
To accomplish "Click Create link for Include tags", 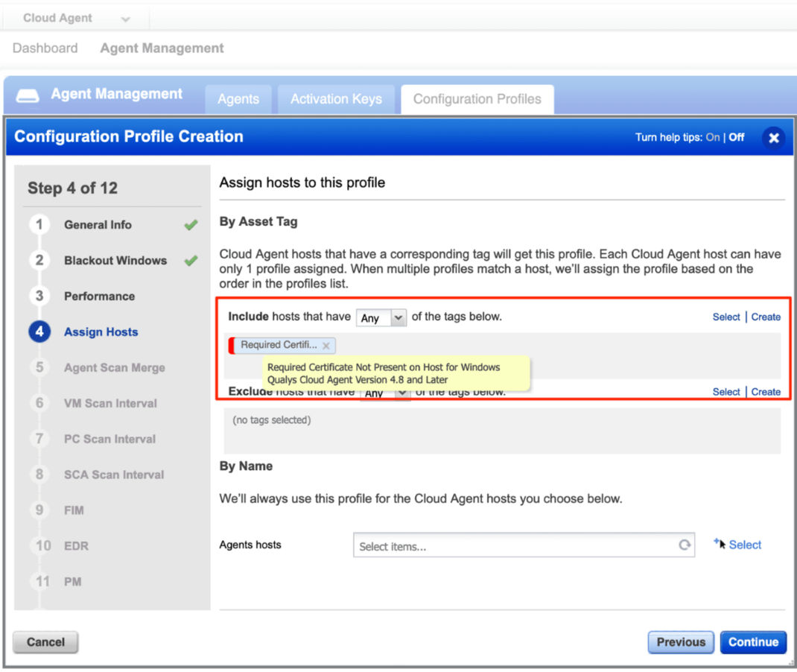I will point(766,317).
